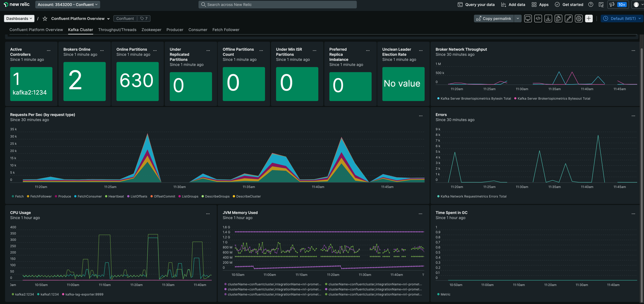Toggle Fetch series in requests legend
644x304 pixels.
point(19,196)
